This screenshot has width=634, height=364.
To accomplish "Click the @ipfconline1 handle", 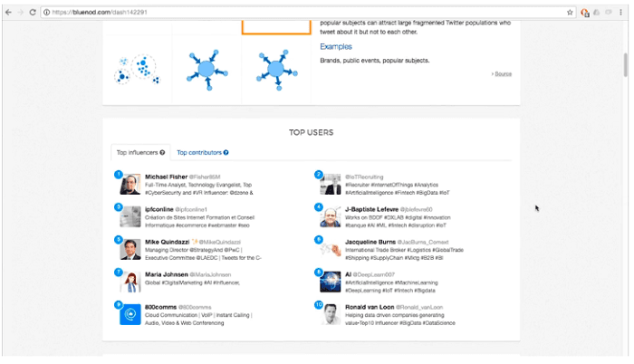I will coord(191,209).
